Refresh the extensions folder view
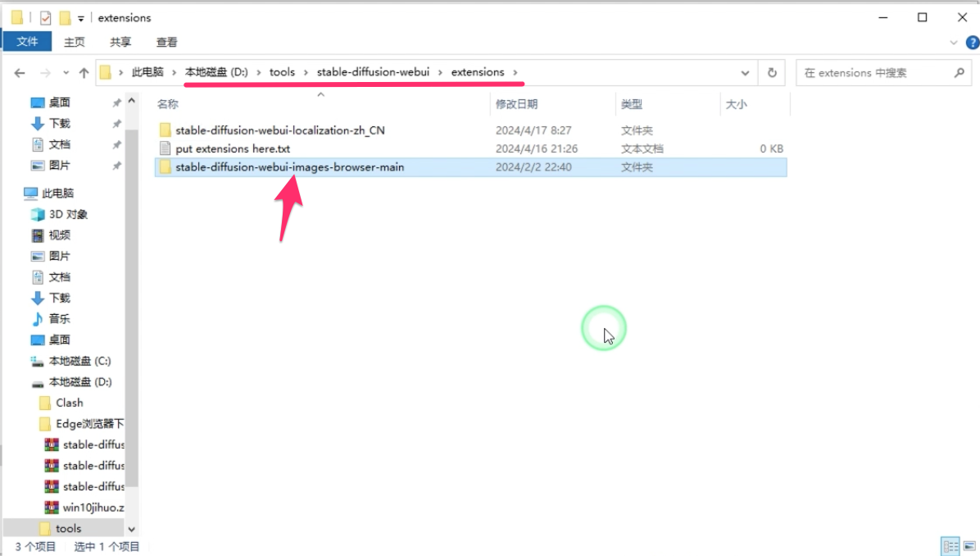This screenshot has width=980, height=556. click(772, 72)
